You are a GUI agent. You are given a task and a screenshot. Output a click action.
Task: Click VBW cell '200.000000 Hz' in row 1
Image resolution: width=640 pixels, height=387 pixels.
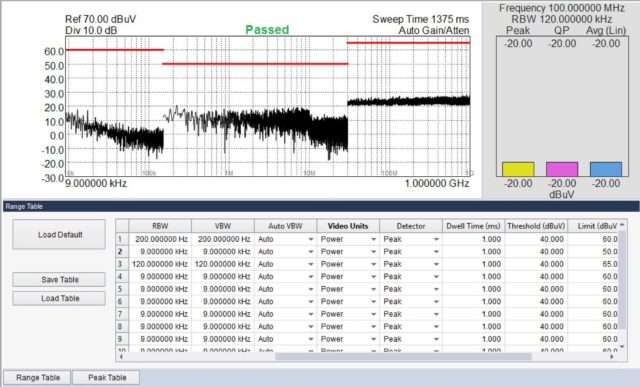[x=223, y=239]
